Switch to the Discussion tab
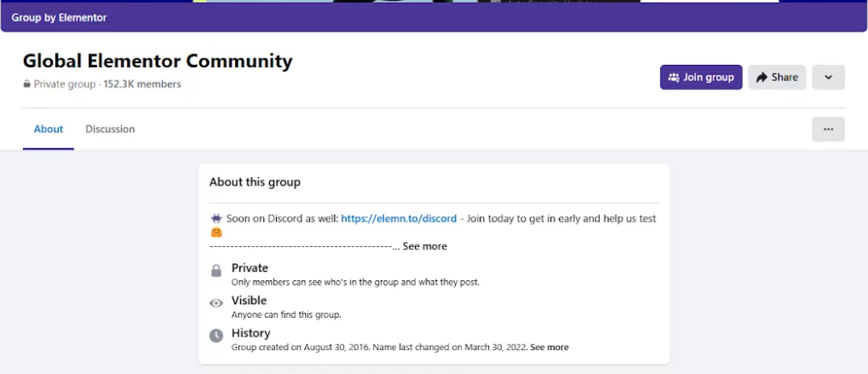This screenshot has width=868, height=374. [110, 129]
